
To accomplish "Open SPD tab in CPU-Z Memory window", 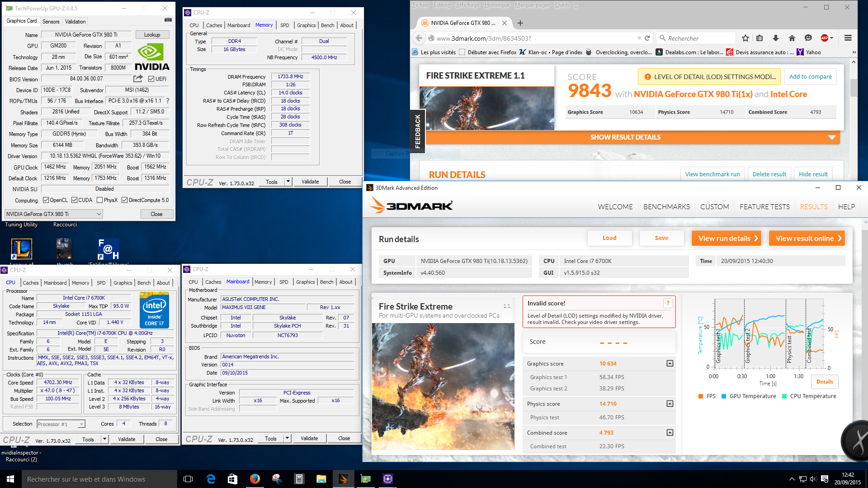I will pyautogui.click(x=284, y=25).
